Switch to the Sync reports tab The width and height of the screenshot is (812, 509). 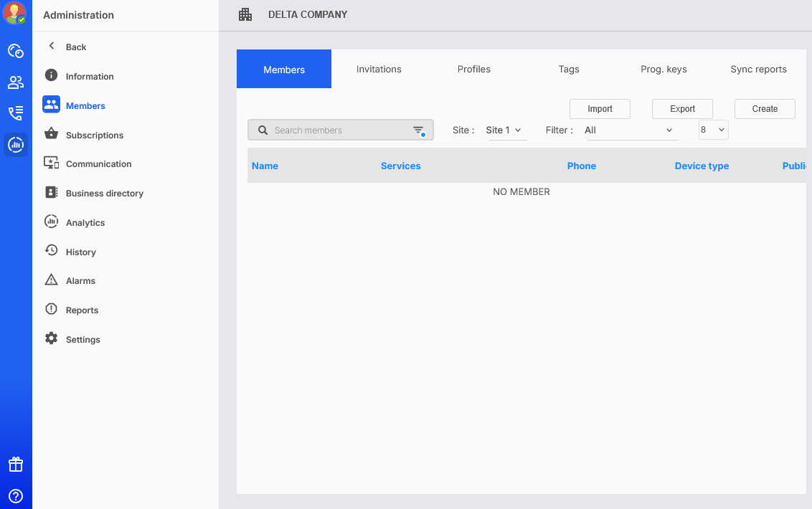[758, 70]
